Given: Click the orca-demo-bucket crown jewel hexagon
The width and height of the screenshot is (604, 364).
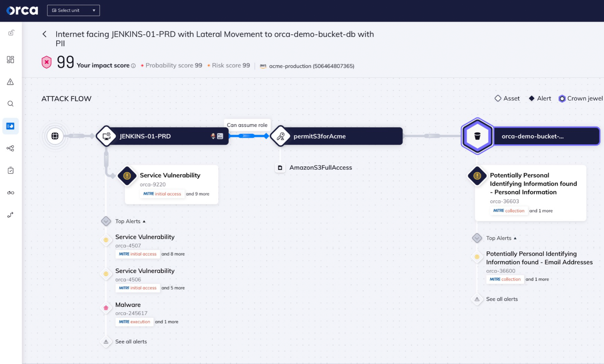Looking at the screenshot, I should 477,136.
